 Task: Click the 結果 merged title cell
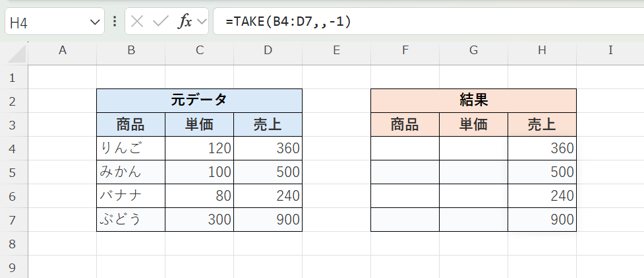(x=473, y=100)
